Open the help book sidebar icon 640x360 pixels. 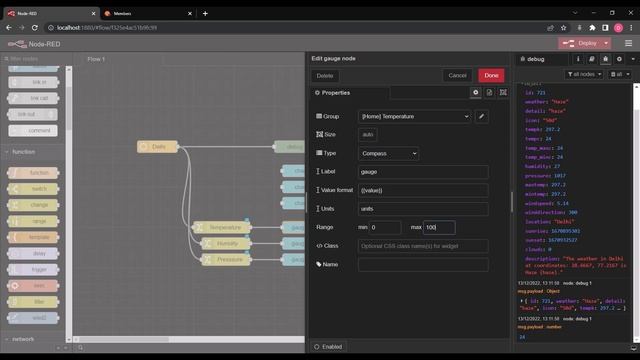point(592,59)
